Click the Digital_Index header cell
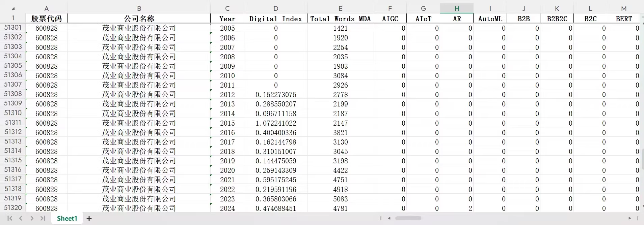Viewport: 644px width, 225px height. [x=276, y=19]
